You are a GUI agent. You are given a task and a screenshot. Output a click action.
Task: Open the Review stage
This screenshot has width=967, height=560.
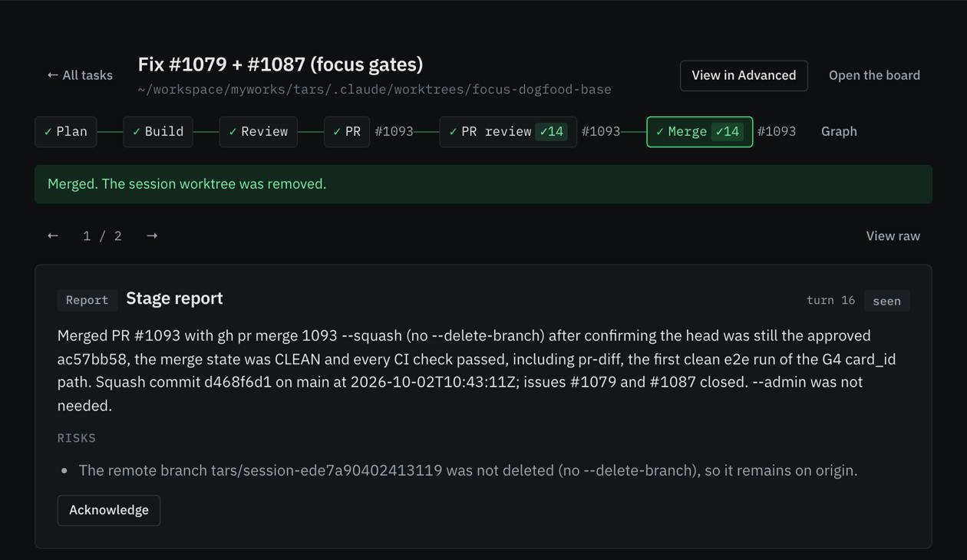tap(259, 132)
